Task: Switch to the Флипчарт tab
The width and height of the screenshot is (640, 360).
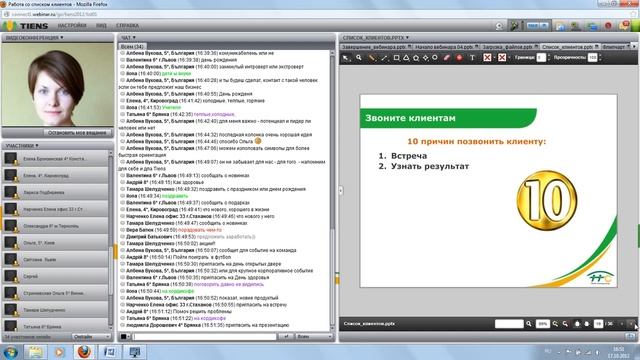Action: 616,47
